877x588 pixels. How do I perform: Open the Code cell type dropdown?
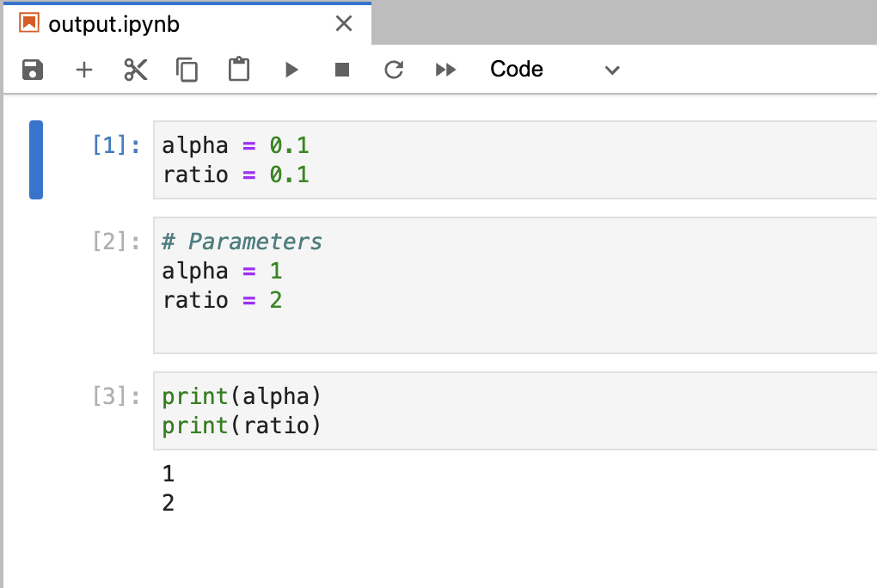(555, 70)
